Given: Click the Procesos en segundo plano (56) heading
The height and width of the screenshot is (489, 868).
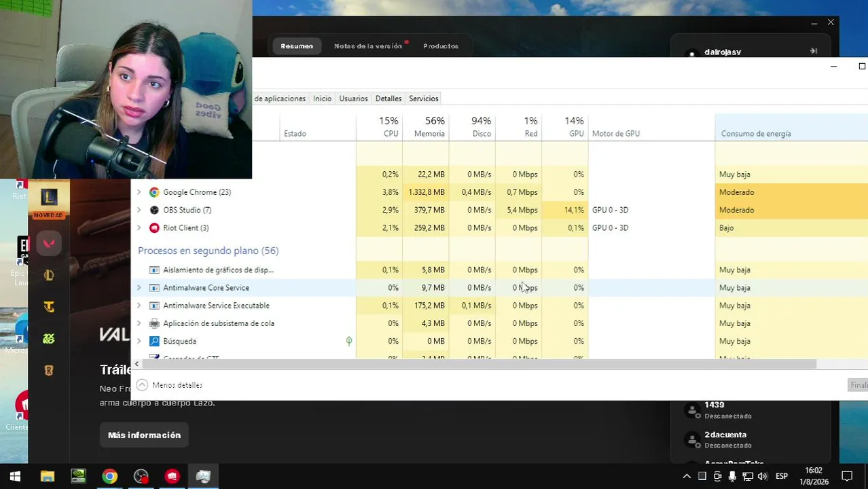Looking at the screenshot, I should pyautogui.click(x=208, y=251).
